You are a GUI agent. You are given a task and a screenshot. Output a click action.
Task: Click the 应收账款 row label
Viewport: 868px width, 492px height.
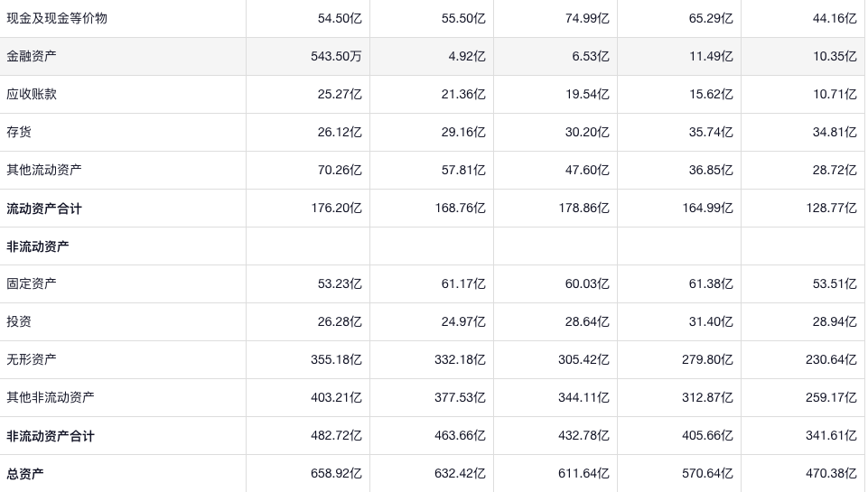tap(32, 94)
